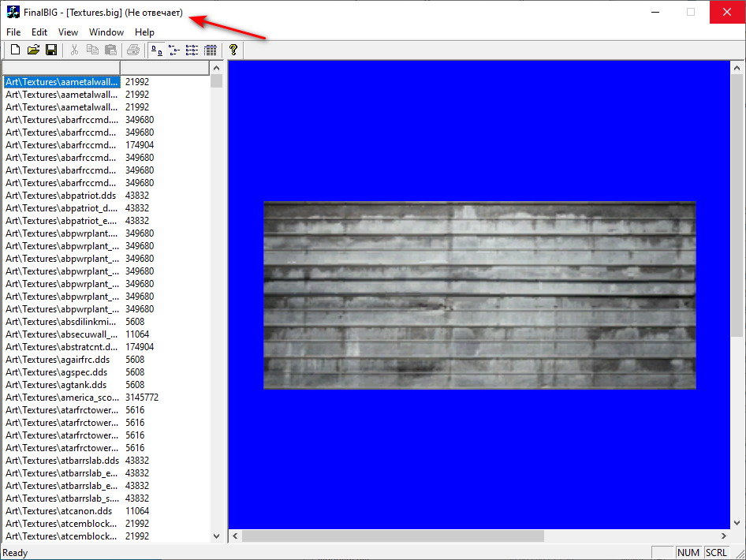Click the FinalBIG application icon in title bar
This screenshot has width=746, height=560.
(13, 12)
